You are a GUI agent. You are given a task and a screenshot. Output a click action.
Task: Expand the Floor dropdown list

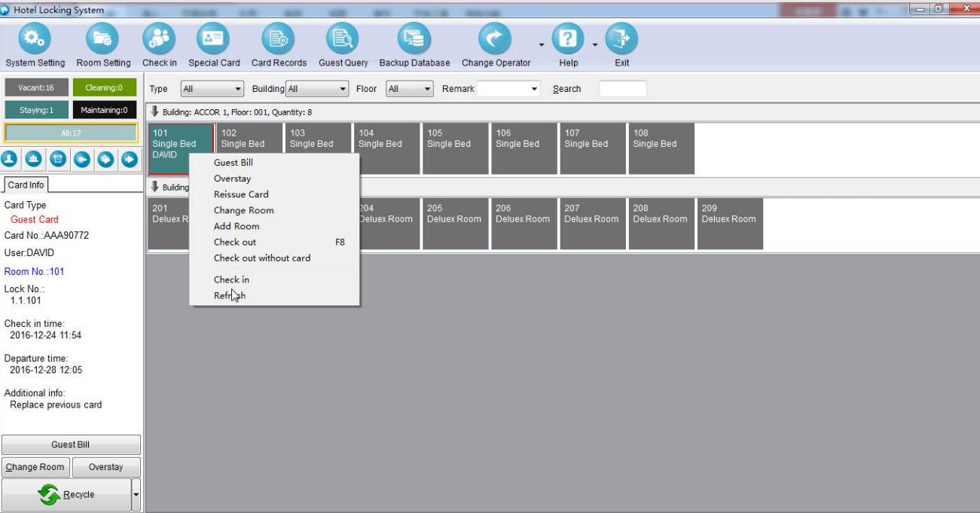[x=409, y=89]
